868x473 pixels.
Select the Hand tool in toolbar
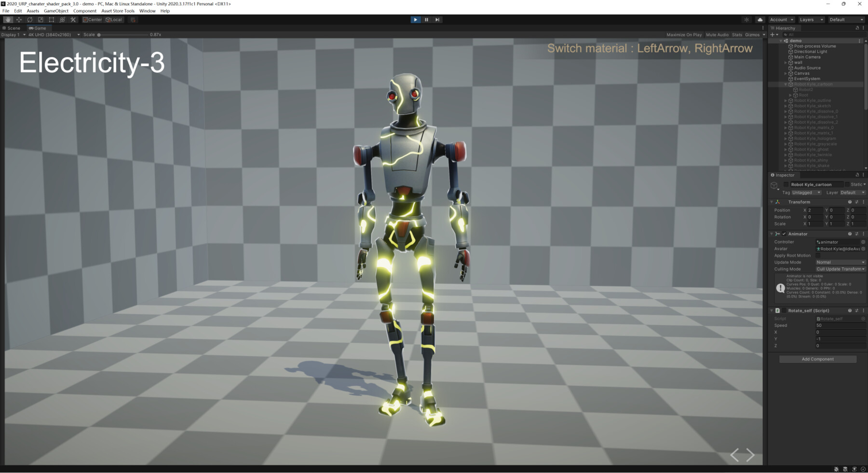click(x=8, y=20)
